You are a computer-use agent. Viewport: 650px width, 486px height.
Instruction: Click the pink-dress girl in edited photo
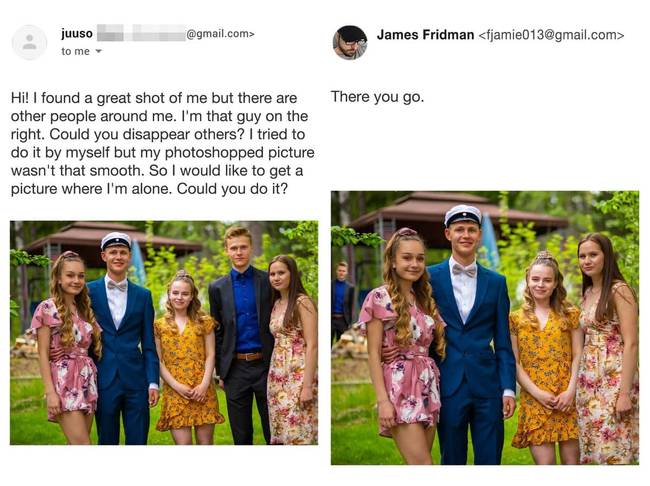[404, 344]
